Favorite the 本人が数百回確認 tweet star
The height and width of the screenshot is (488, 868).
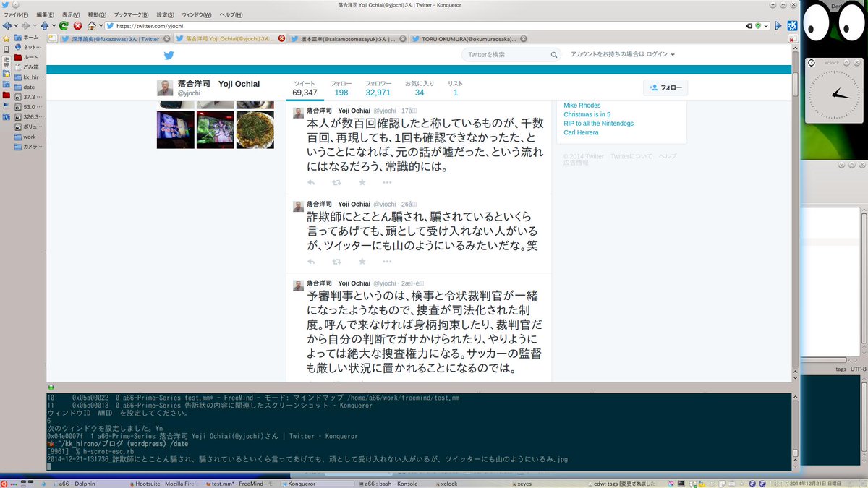[362, 182]
